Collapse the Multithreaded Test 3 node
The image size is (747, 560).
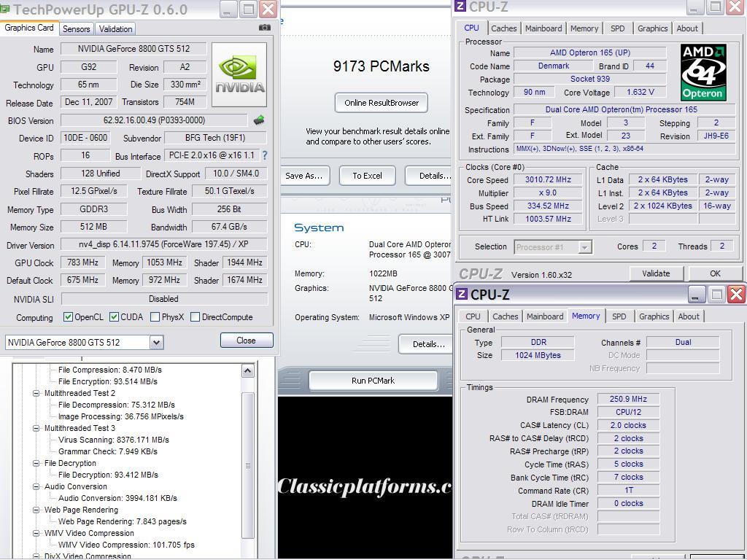coord(36,428)
